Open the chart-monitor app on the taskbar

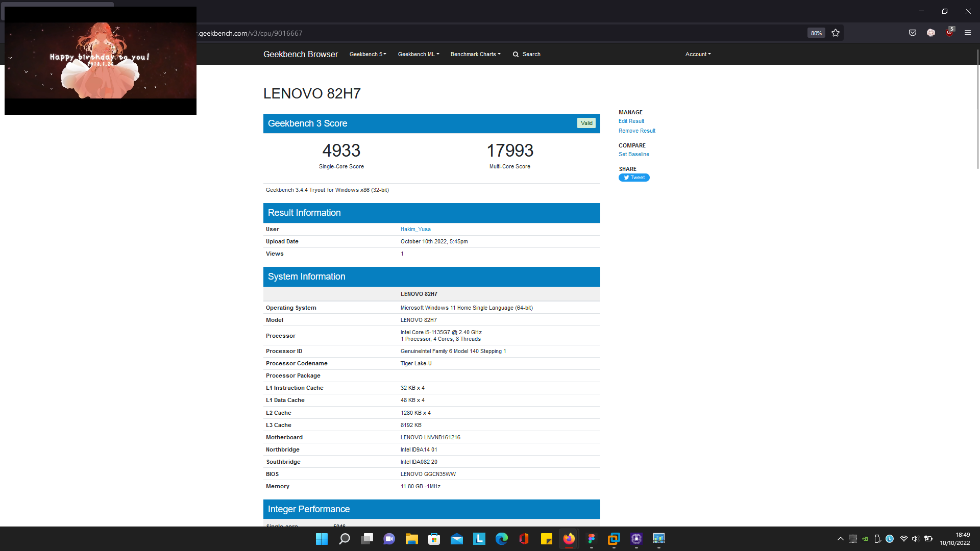coord(659,539)
